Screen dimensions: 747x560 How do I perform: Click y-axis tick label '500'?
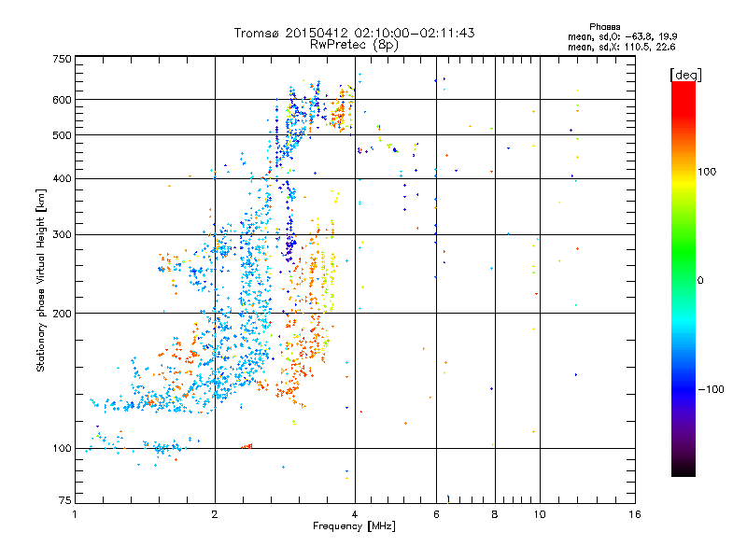click(62, 135)
